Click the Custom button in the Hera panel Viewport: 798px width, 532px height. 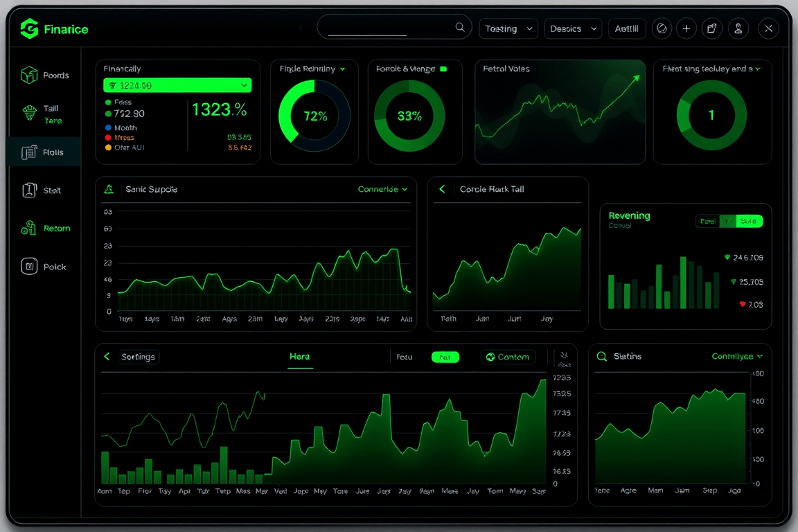[x=508, y=357]
